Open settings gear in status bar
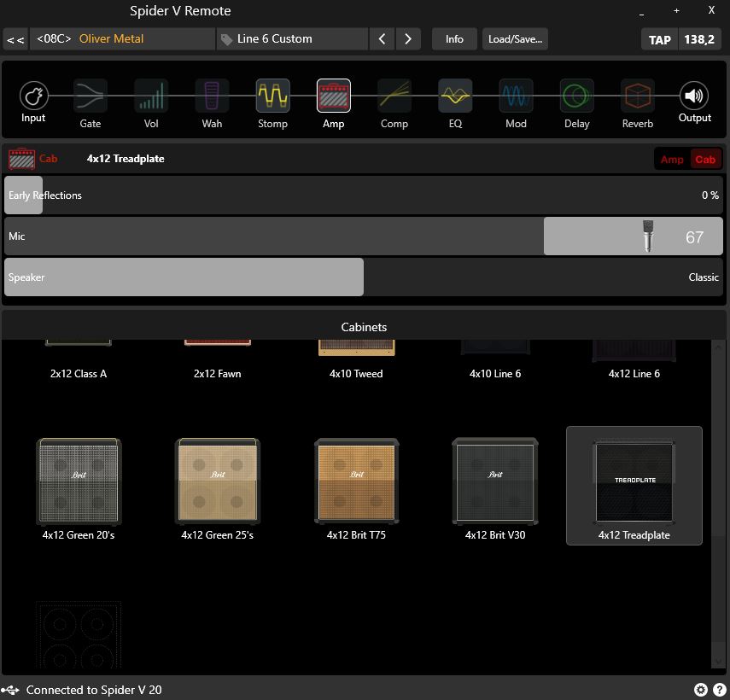Viewport: 730px width, 700px height. click(x=700, y=690)
